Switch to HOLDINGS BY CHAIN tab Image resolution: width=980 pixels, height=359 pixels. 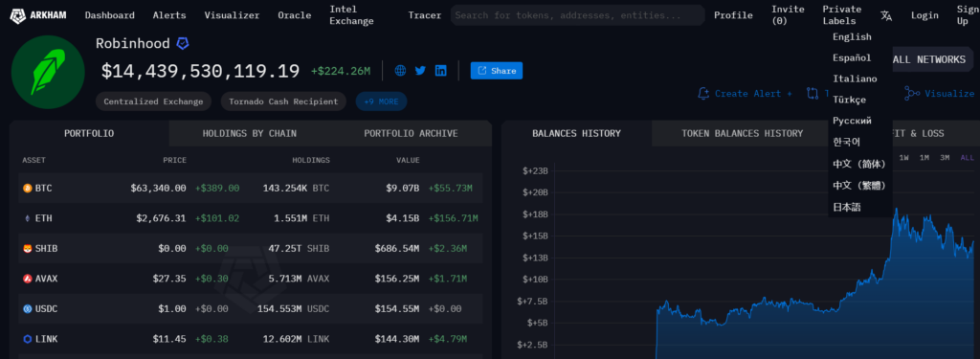(x=250, y=133)
